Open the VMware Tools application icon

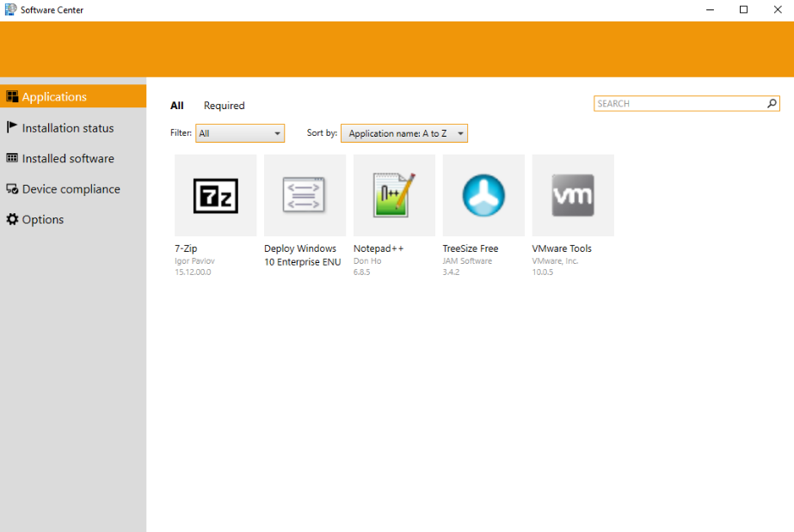(573, 195)
